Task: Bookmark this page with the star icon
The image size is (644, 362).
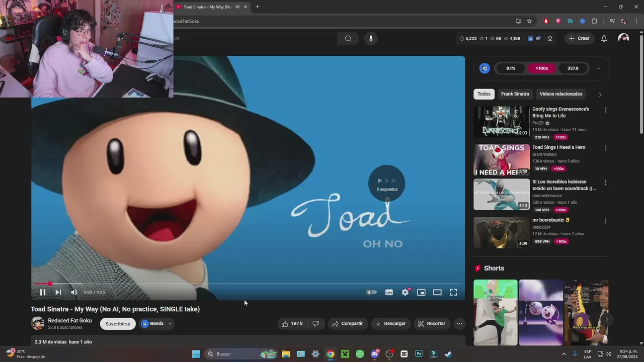Action: tap(529, 21)
